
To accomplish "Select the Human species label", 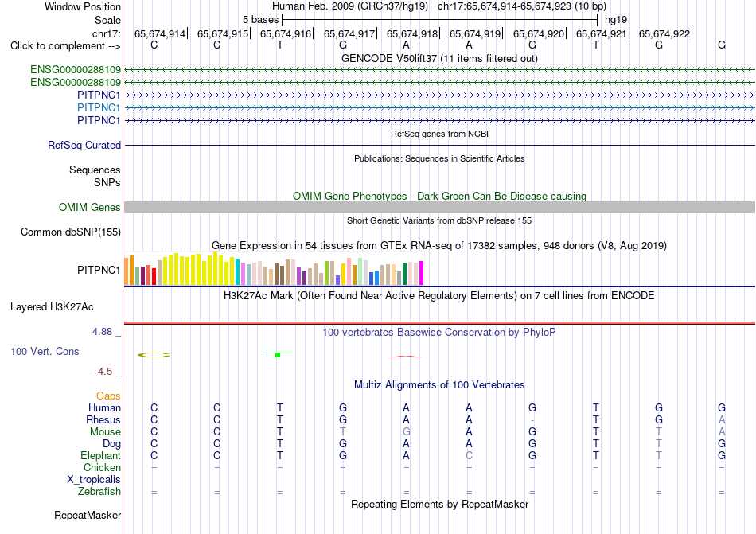I will (x=104, y=407).
